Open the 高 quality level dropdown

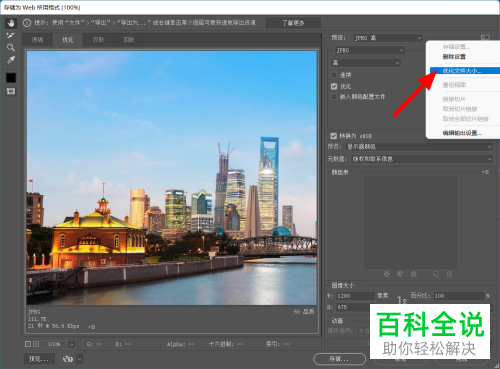coord(366,63)
